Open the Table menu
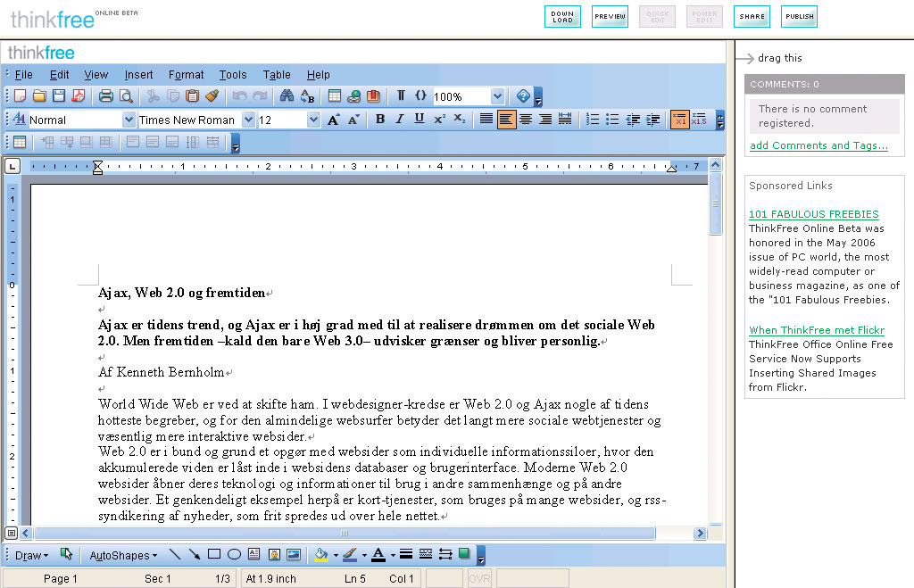Viewport: 914px width, 588px height. point(277,75)
